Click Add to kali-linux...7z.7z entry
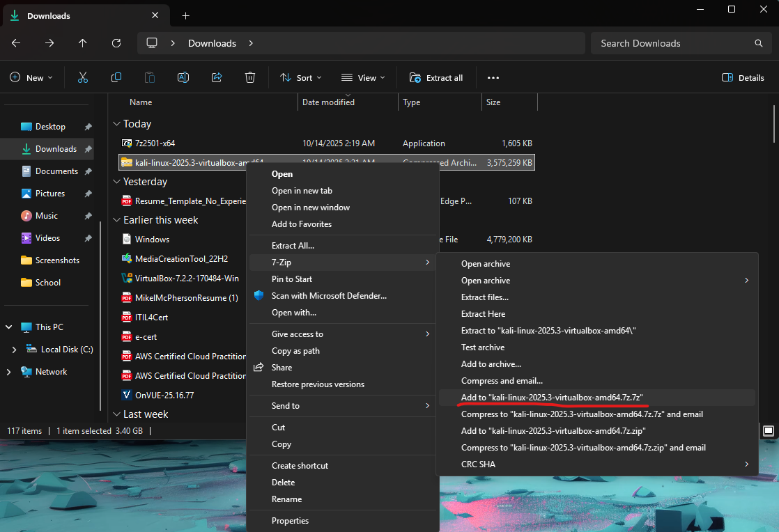The width and height of the screenshot is (779, 532). [x=596, y=398]
